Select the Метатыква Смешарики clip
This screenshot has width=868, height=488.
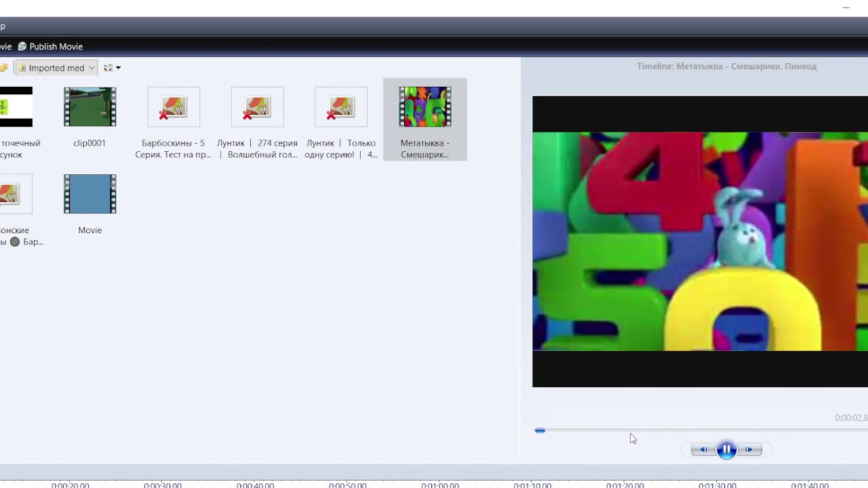425,107
